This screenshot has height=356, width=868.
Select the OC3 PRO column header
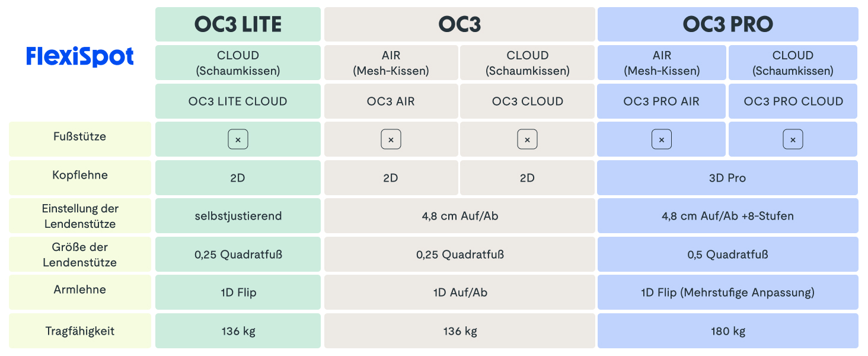(x=727, y=24)
